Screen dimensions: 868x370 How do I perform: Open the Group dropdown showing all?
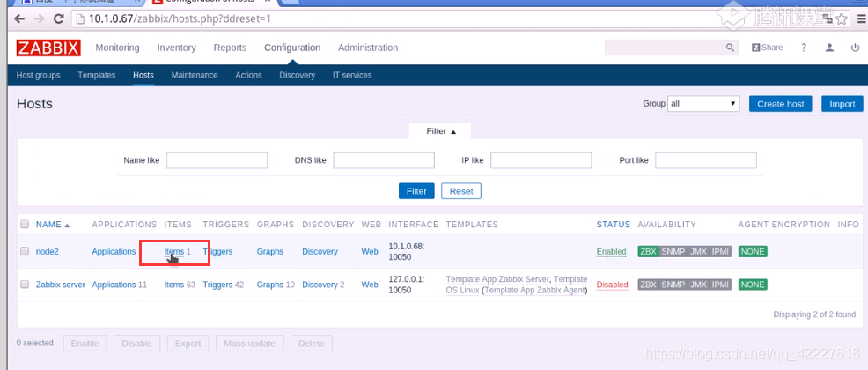703,104
